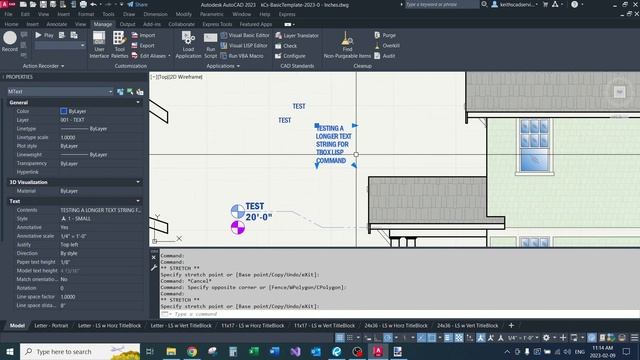Click Export in Customization panel
This screenshot has height=360, width=640.
point(143,46)
